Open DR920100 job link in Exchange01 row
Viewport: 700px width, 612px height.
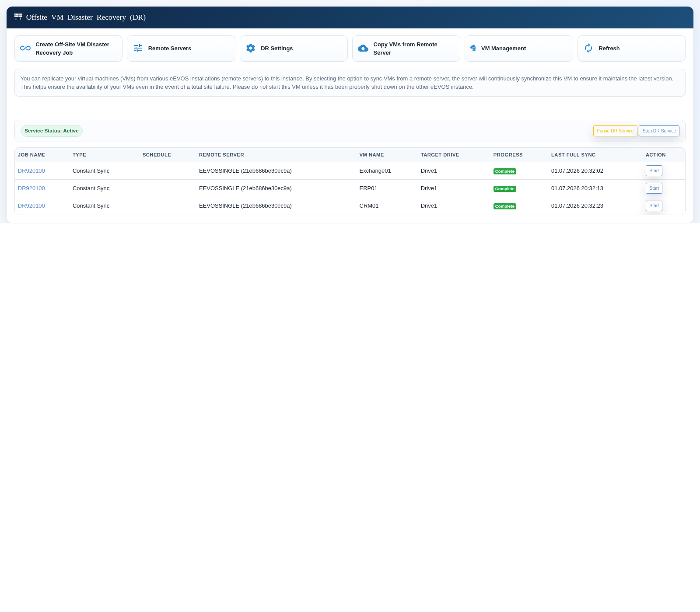click(31, 171)
